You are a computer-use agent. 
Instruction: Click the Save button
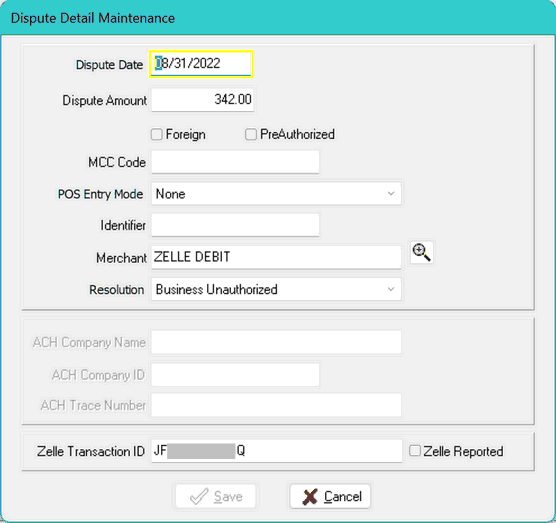(x=216, y=496)
